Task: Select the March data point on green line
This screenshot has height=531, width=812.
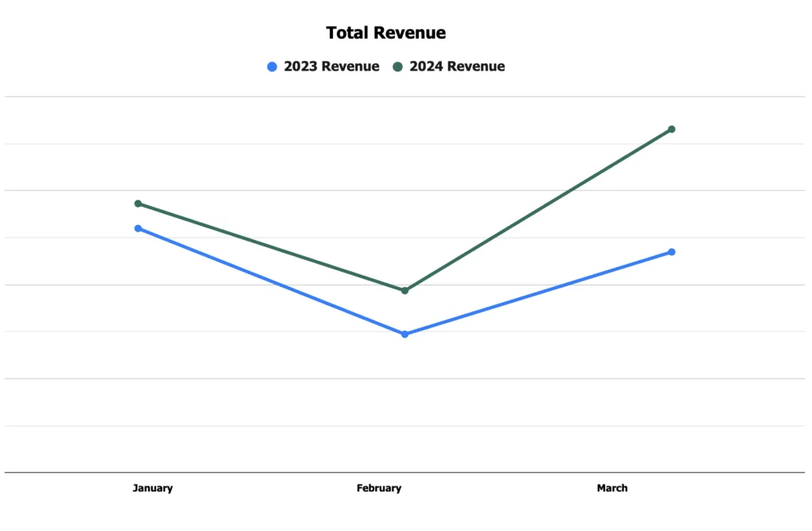Action: (x=672, y=128)
